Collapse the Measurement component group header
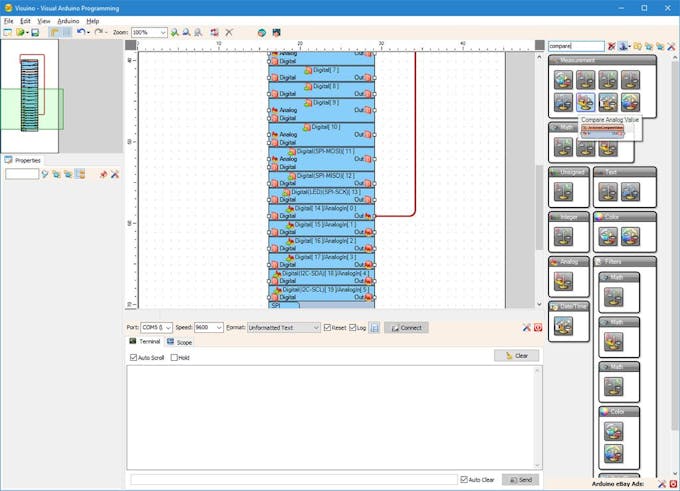Image resolution: width=680 pixels, height=491 pixels. 602,60
